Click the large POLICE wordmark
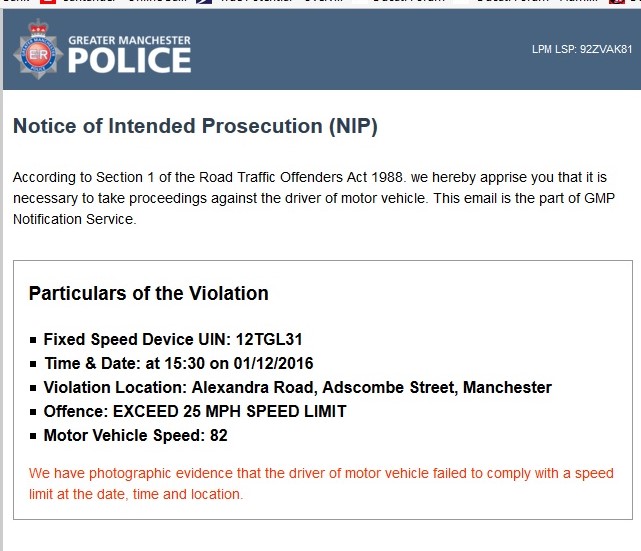Screen dimensions: 641x551 tap(129, 60)
